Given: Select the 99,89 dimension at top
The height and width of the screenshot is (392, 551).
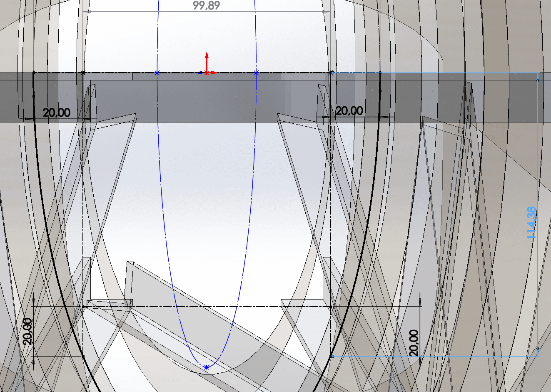Looking at the screenshot, I should (x=206, y=5).
